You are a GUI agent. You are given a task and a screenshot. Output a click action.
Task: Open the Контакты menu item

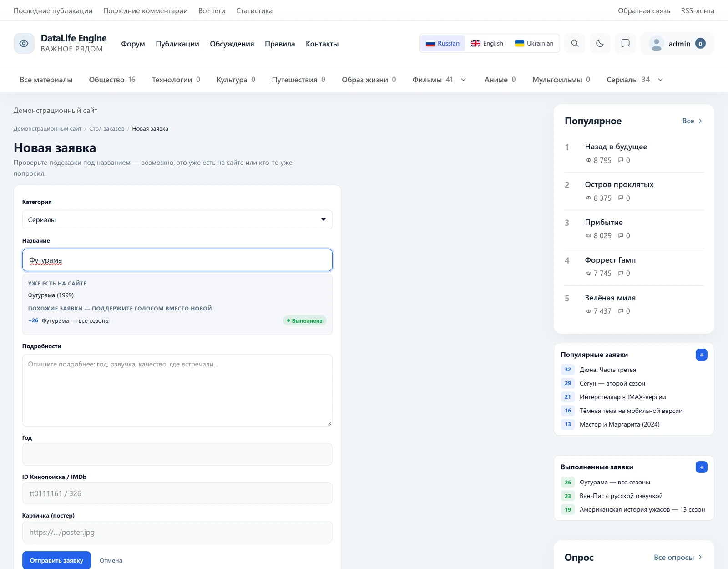[322, 44]
